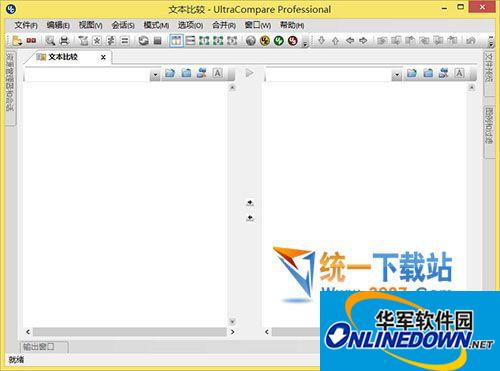Click the web browser globe icon
The image size is (500, 371).
[x=251, y=41]
